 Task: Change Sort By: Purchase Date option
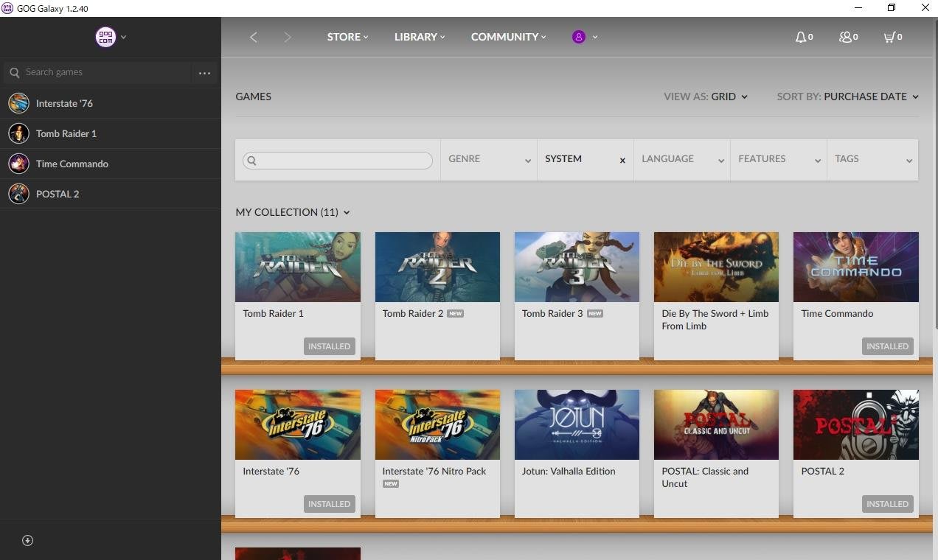(848, 97)
